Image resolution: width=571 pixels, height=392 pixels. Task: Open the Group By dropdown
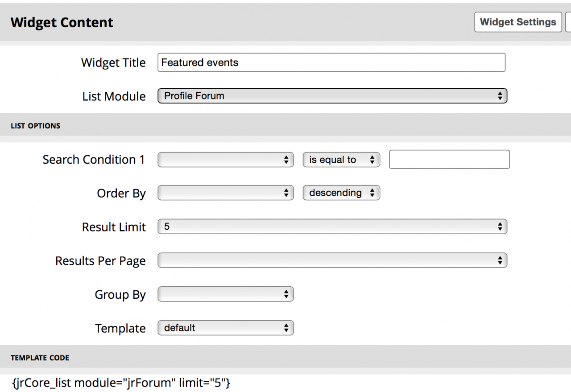(226, 294)
